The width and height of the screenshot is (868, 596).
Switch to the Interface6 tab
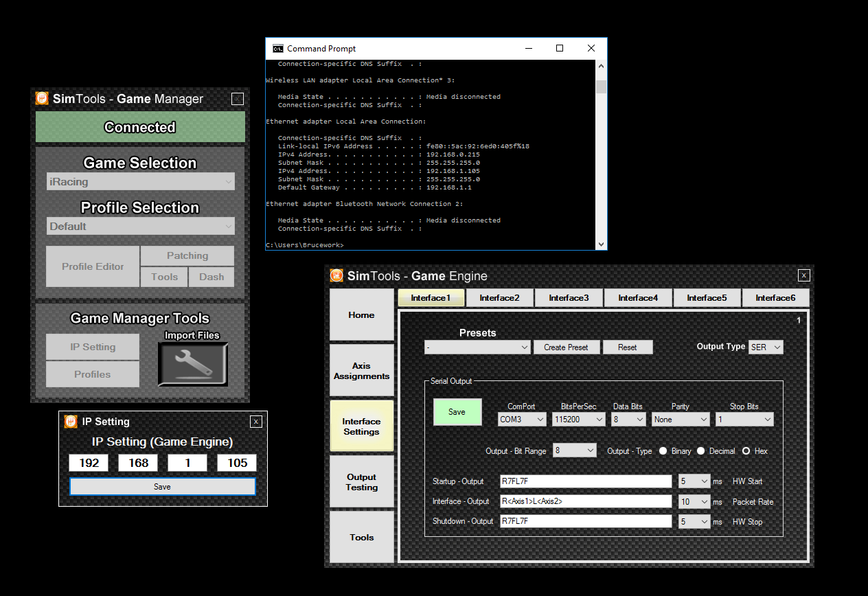pos(775,298)
